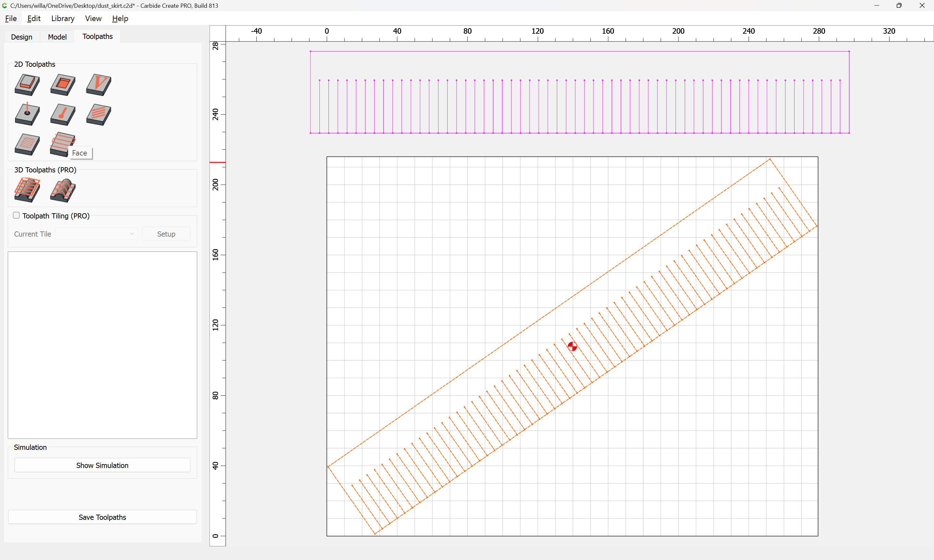Viewport: 934px width, 560px height.
Task: Select the Contour toolpath icon
Action: click(27, 85)
